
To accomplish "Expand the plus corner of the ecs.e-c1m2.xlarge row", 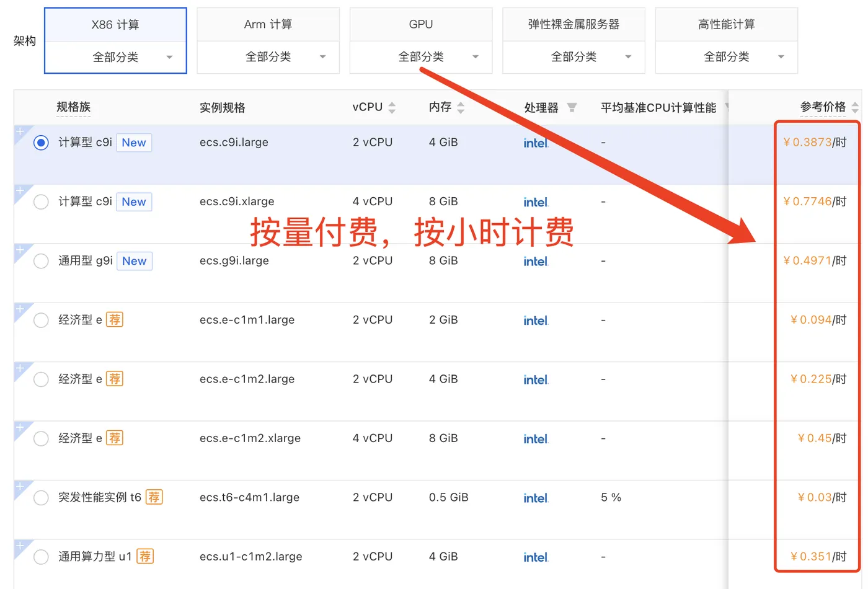I will coord(20,427).
